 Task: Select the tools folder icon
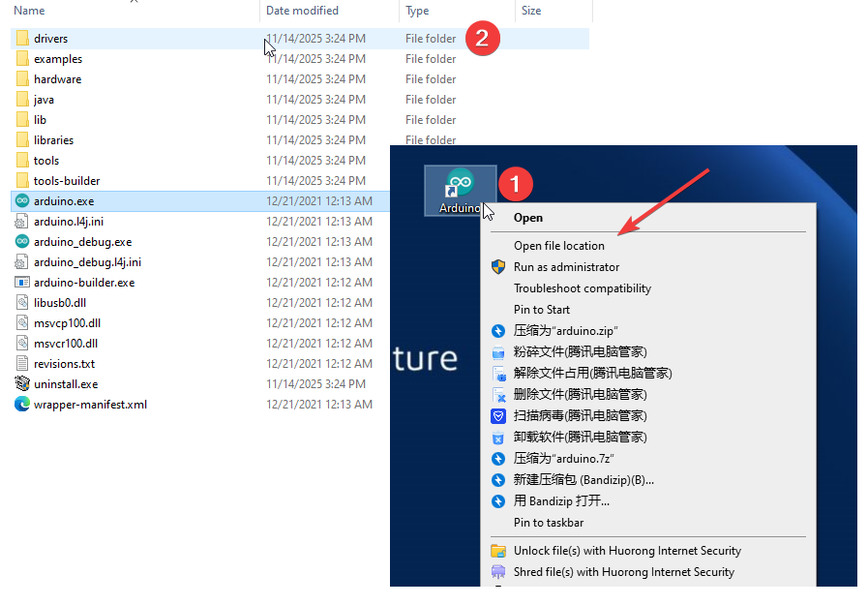[22, 161]
